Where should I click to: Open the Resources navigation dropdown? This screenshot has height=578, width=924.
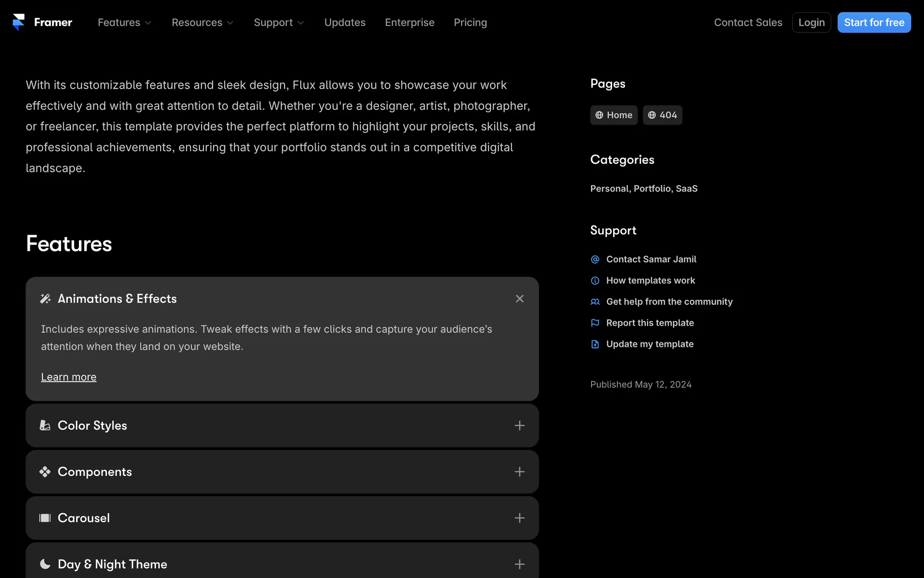[202, 23]
